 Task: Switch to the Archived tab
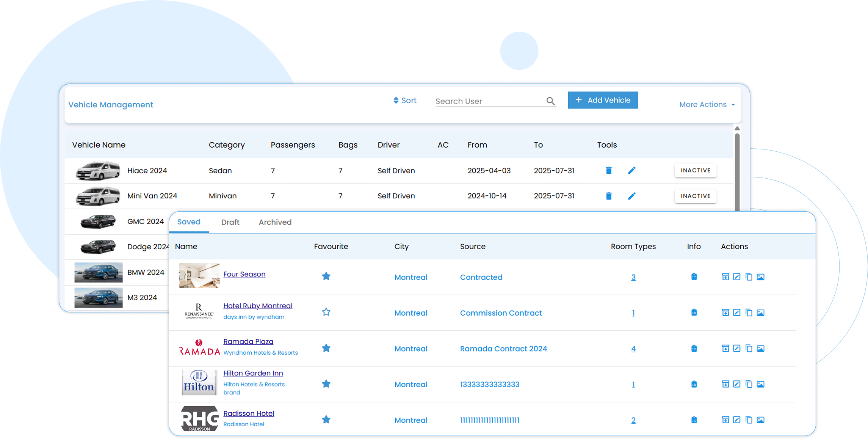[x=275, y=222]
